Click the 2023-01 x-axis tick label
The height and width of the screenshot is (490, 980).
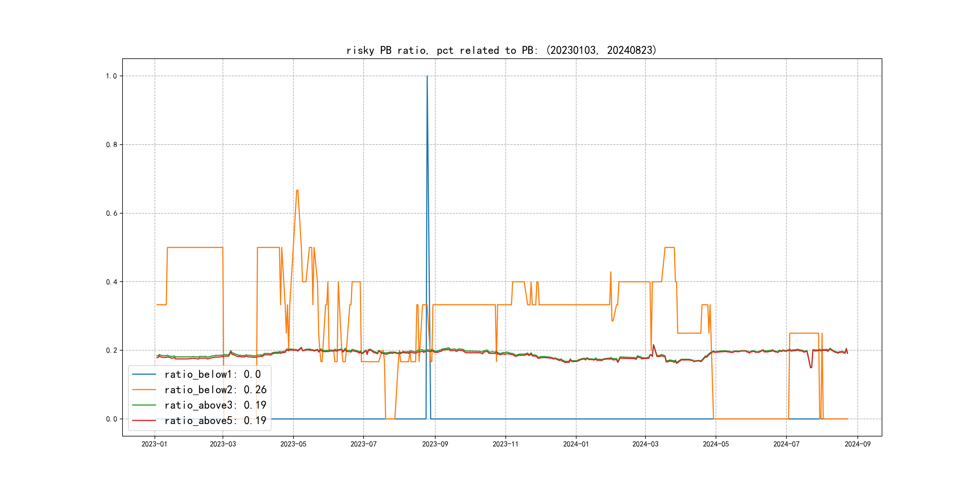coord(155,444)
